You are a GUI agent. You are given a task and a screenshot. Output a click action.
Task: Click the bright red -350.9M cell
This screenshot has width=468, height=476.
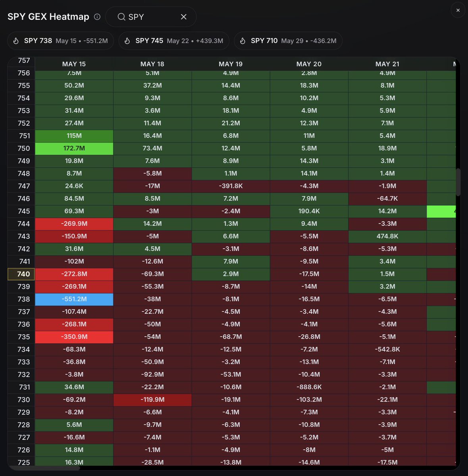(x=74, y=337)
